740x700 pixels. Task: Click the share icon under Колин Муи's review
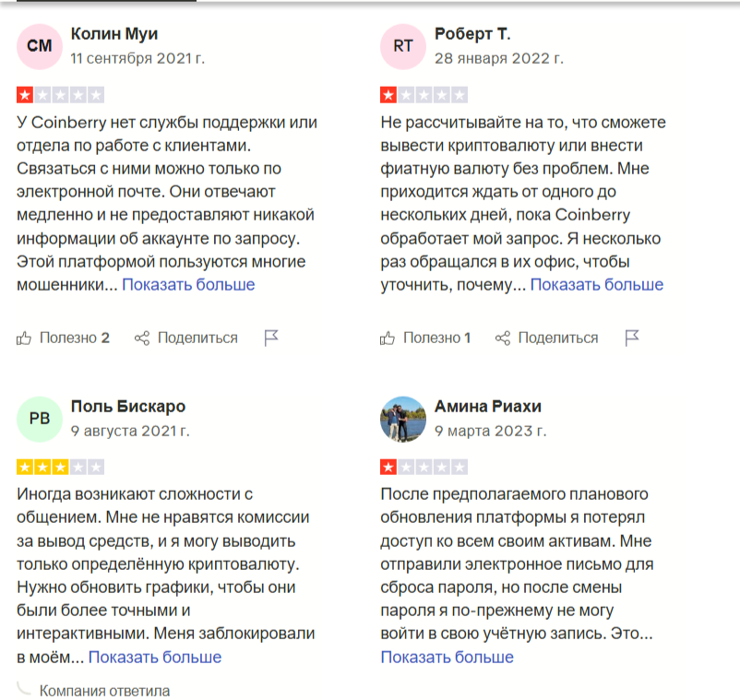[x=142, y=338]
